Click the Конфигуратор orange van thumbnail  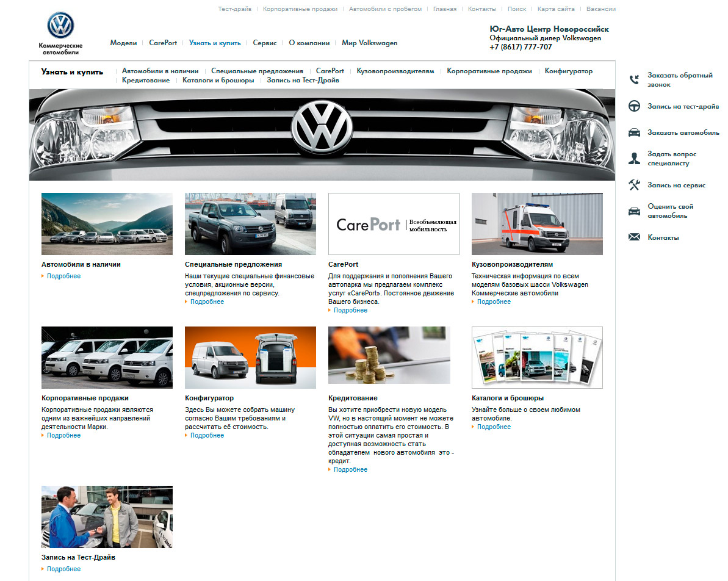(x=250, y=358)
